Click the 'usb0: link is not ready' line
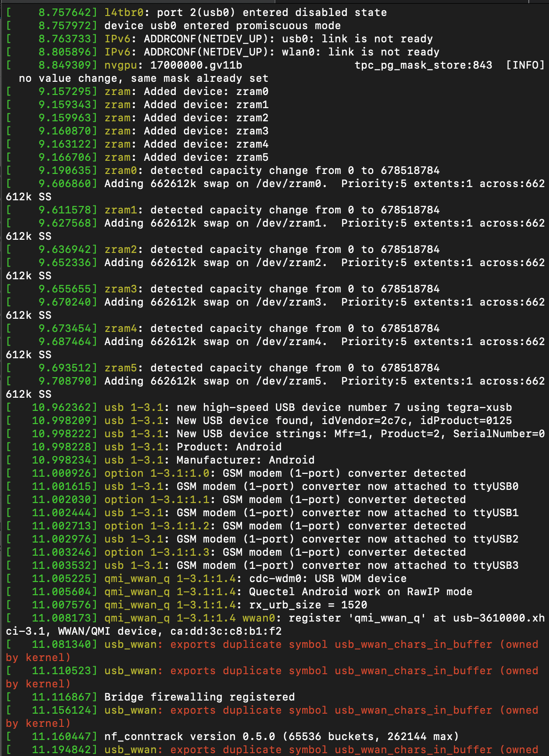Viewport: 549px width, 756px height. pyautogui.click(x=220, y=39)
